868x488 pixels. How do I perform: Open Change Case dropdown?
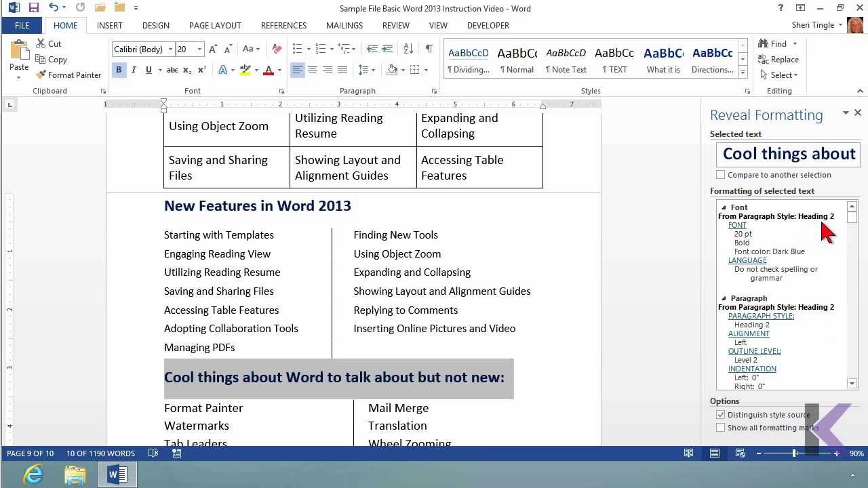pyautogui.click(x=251, y=49)
